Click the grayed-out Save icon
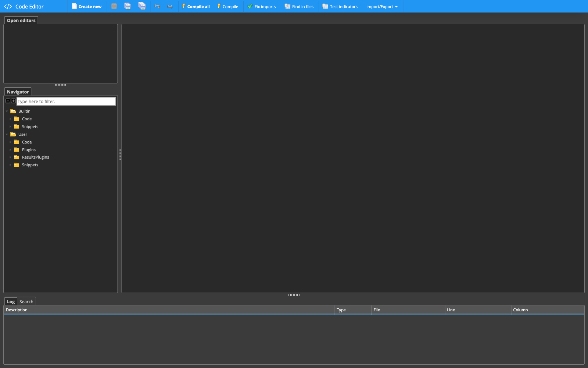 (x=114, y=6)
